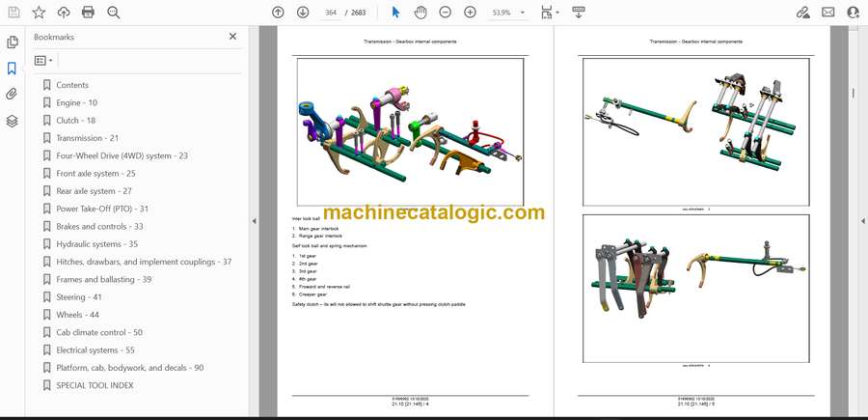This screenshot has height=420, width=868.
Task: Click the "Main gear interlock" text
Action: [x=319, y=229]
